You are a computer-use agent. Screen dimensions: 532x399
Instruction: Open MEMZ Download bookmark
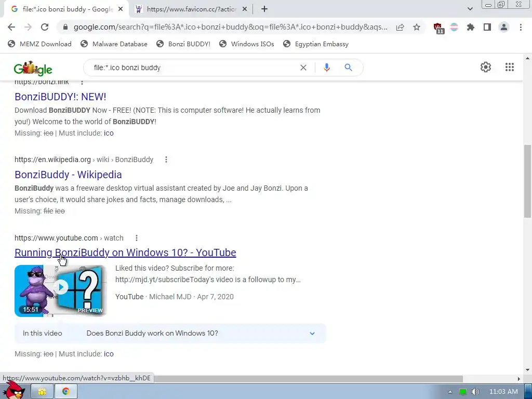pyautogui.click(x=39, y=44)
